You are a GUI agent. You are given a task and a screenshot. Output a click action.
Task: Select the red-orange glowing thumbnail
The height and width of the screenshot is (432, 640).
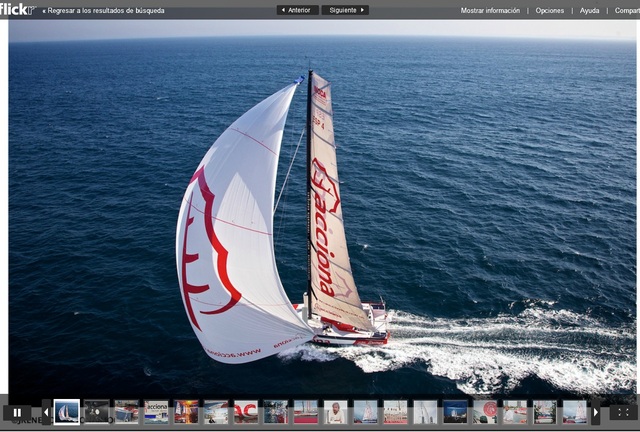(x=186, y=412)
